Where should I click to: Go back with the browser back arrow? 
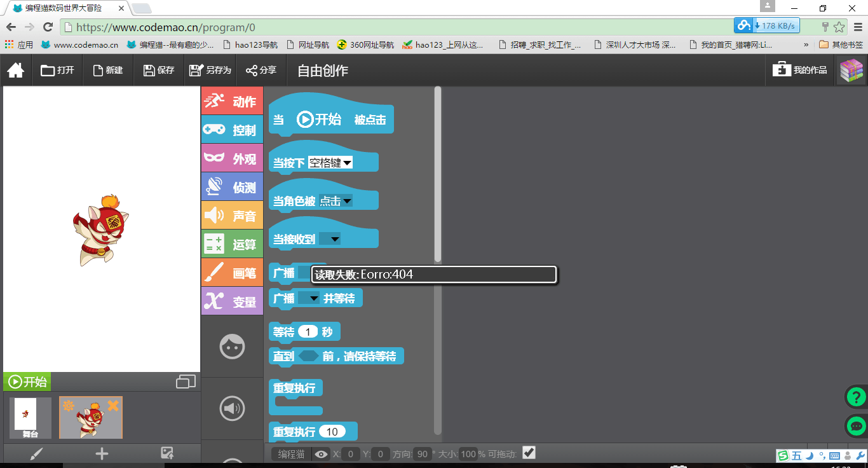[11, 27]
